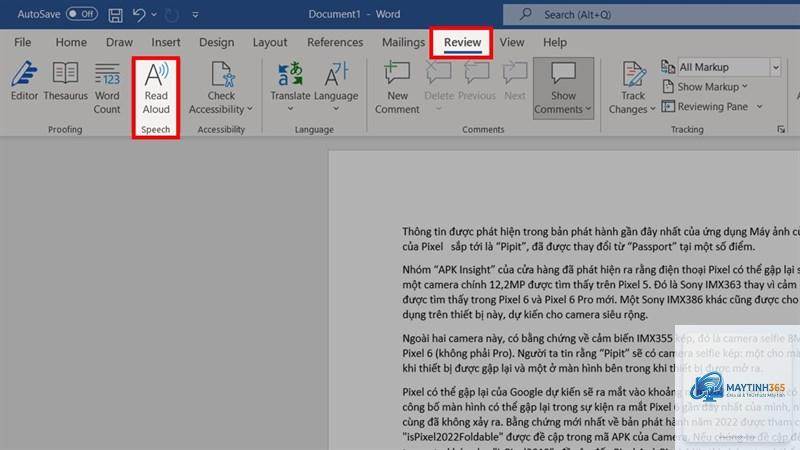Click the Redo icon
The image size is (800, 450).
(171, 15)
